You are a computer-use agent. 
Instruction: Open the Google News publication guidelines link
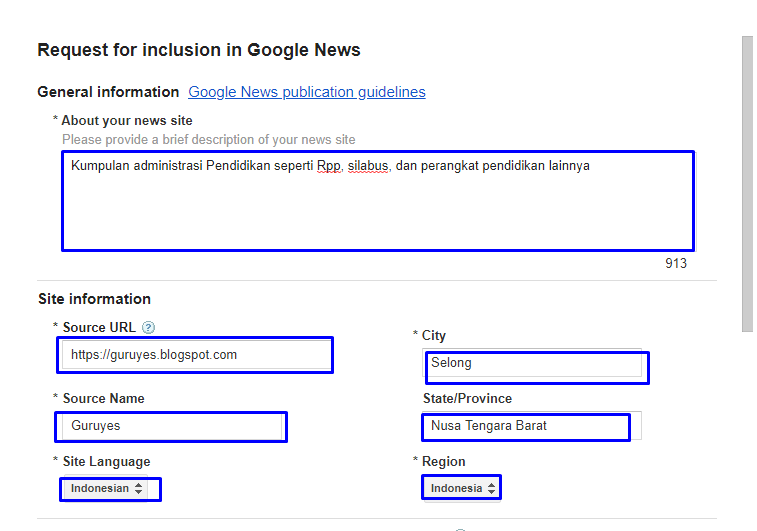(x=306, y=92)
